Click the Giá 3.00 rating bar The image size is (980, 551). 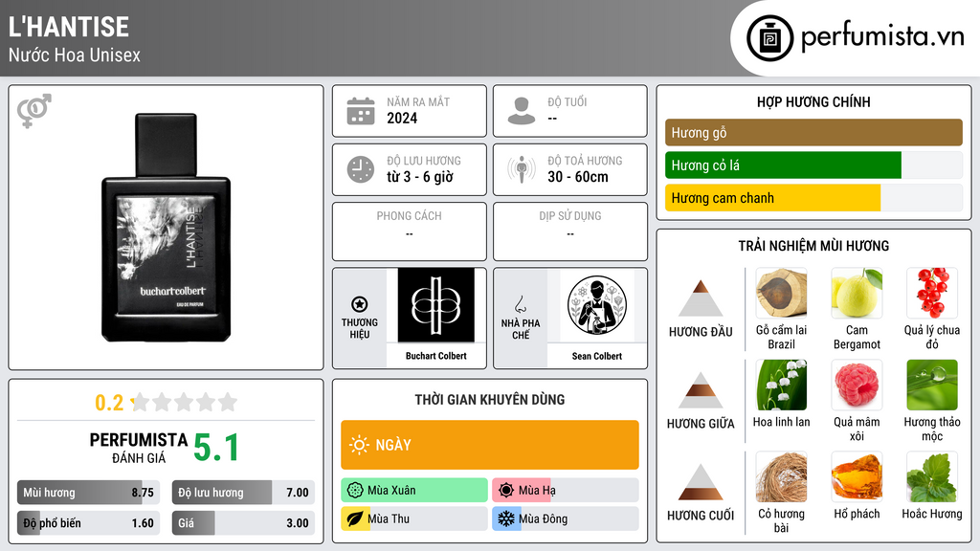point(243,523)
